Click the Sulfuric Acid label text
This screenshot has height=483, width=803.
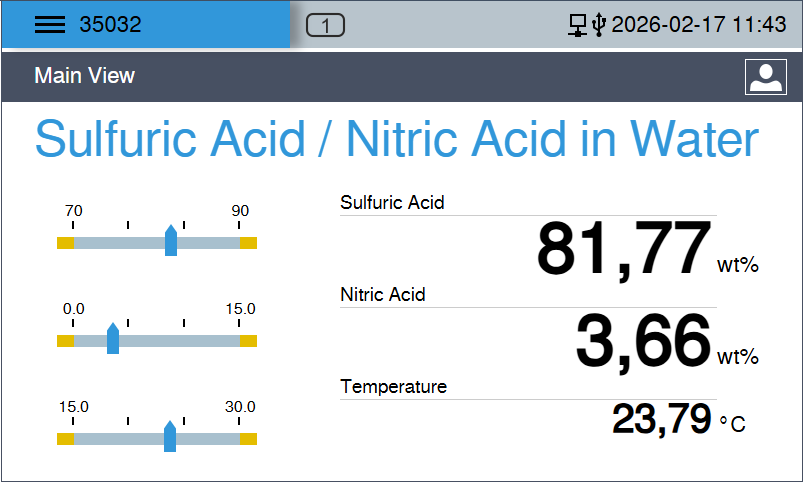[392, 203]
